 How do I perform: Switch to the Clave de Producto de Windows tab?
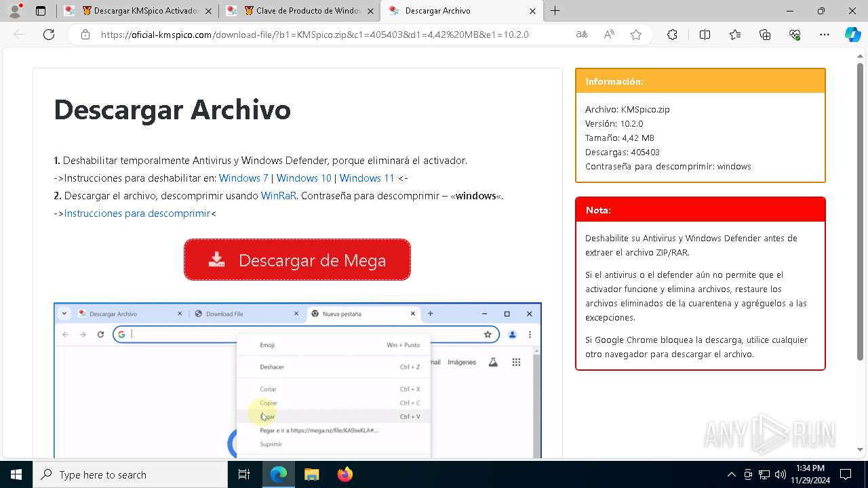point(299,11)
